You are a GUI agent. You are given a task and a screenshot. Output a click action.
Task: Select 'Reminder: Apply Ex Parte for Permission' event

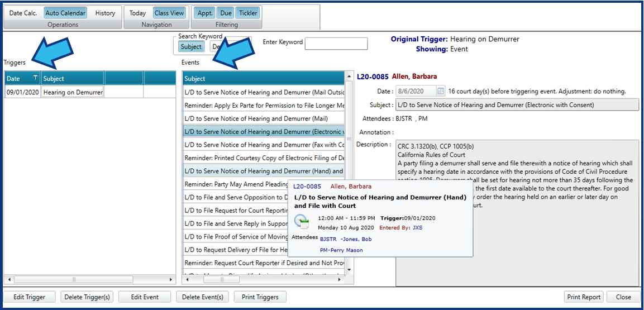[263, 105]
